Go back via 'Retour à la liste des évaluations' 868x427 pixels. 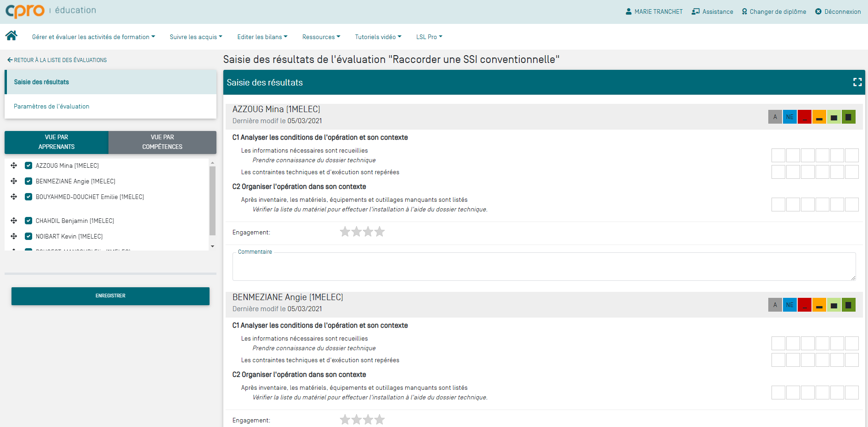57,60
